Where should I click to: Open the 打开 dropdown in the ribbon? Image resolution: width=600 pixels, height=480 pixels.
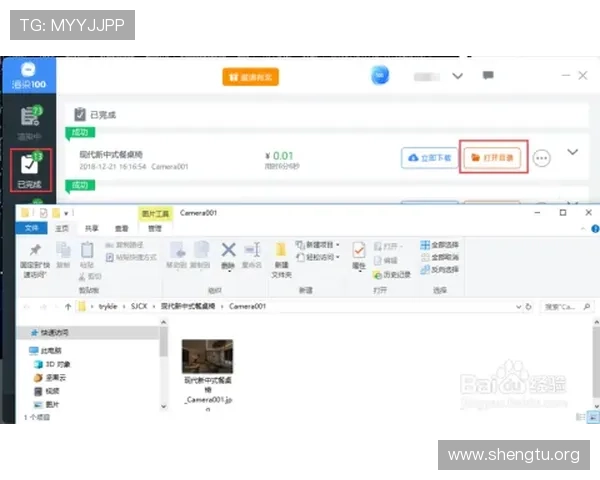click(388, 246)
